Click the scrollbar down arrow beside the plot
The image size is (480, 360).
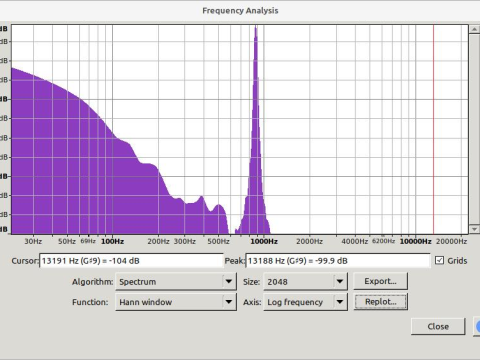(474, 229)
